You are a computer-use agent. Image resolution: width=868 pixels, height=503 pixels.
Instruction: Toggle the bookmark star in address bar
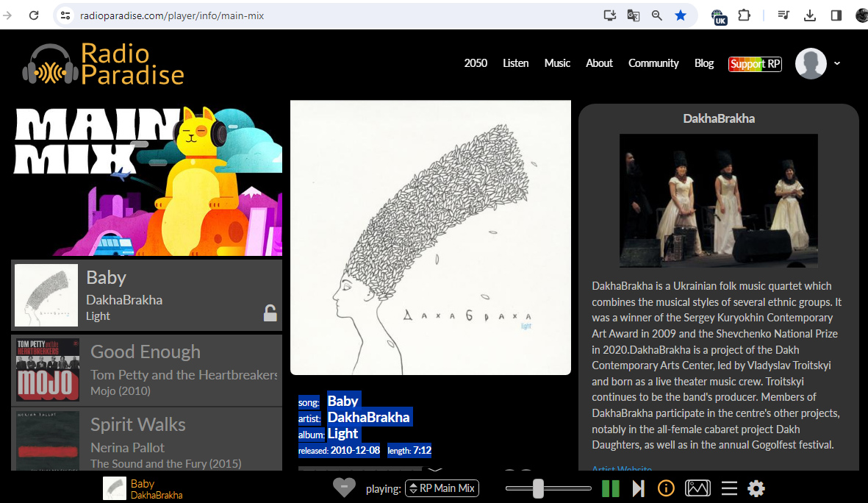click(x=681, y=15)
